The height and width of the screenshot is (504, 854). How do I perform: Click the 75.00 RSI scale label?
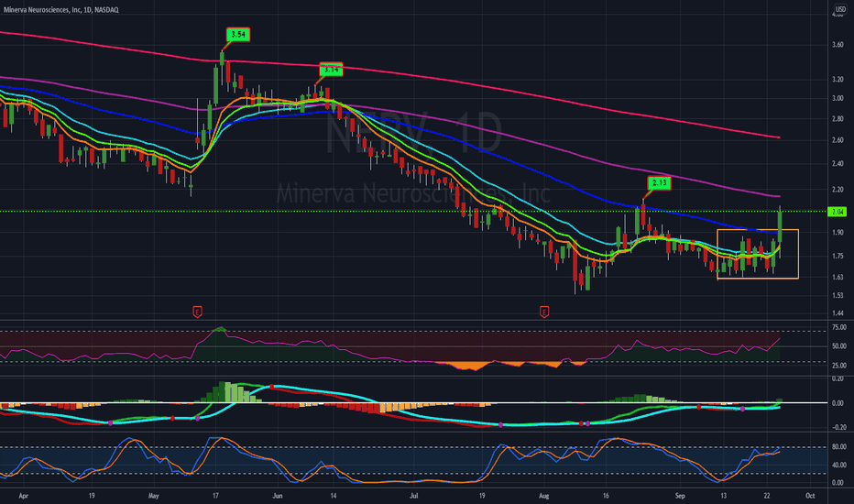(839, 327)
